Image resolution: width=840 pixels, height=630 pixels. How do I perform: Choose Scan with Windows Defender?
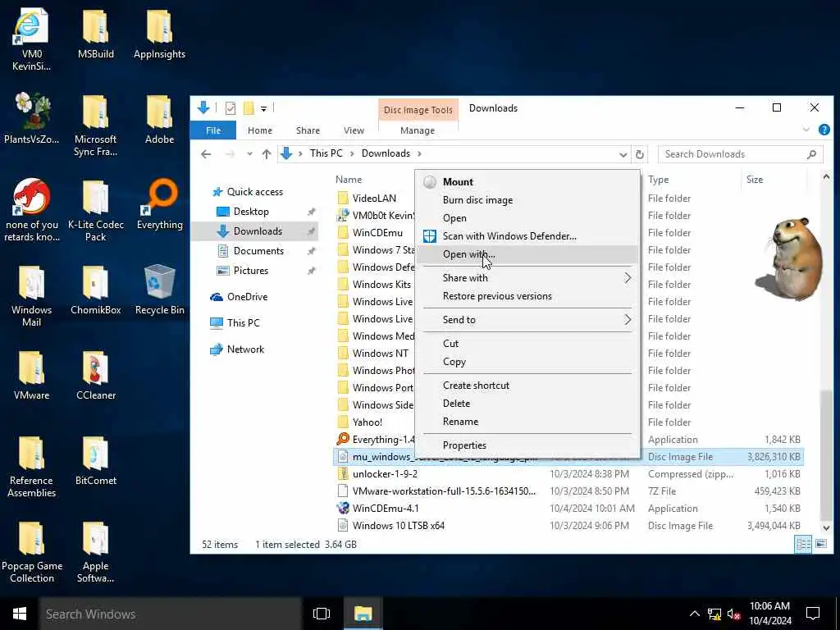click(x=527, y=235)
